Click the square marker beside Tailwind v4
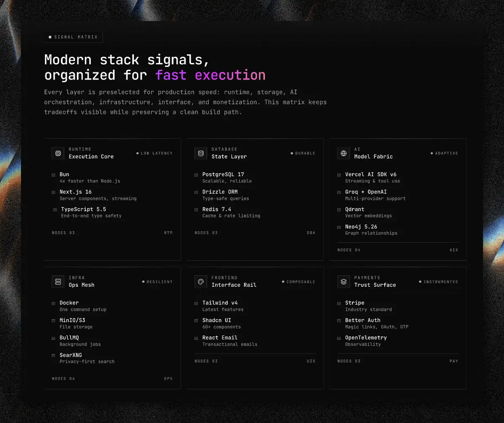Viewport: 504px width, 423px height. coord(196,303)
